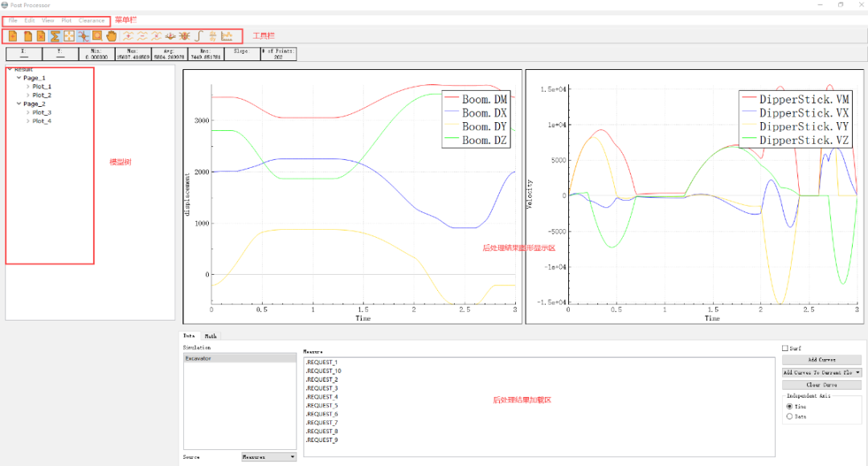Screen dimensions: 868x466
Task: Click the curve sampling chart icon
Action: pyautogui.click(x=227, y=36)
